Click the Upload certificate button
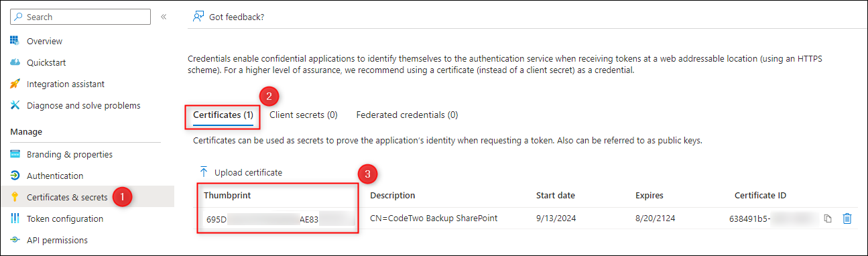 241,172
